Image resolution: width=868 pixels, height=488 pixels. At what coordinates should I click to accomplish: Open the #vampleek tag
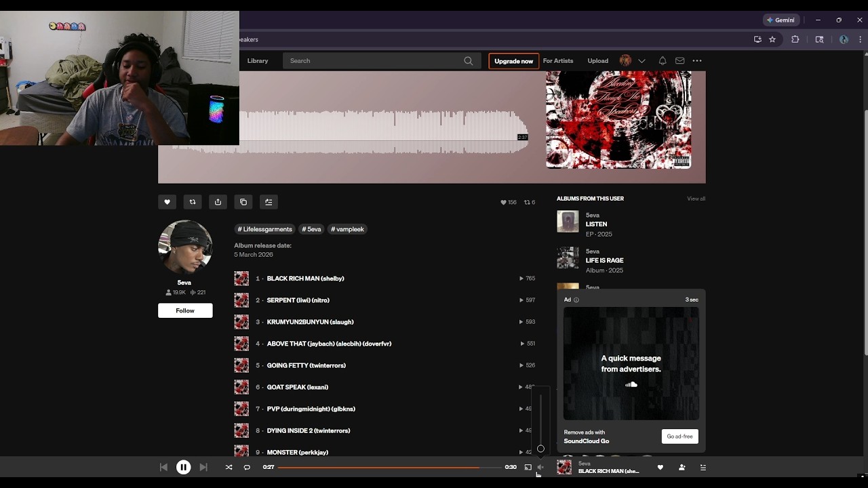tap(348, 229)
